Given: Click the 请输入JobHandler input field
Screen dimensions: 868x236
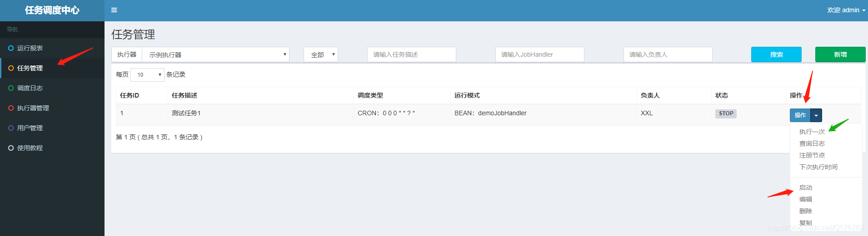Looking at the screenshot, I should (x=540, y=54).
